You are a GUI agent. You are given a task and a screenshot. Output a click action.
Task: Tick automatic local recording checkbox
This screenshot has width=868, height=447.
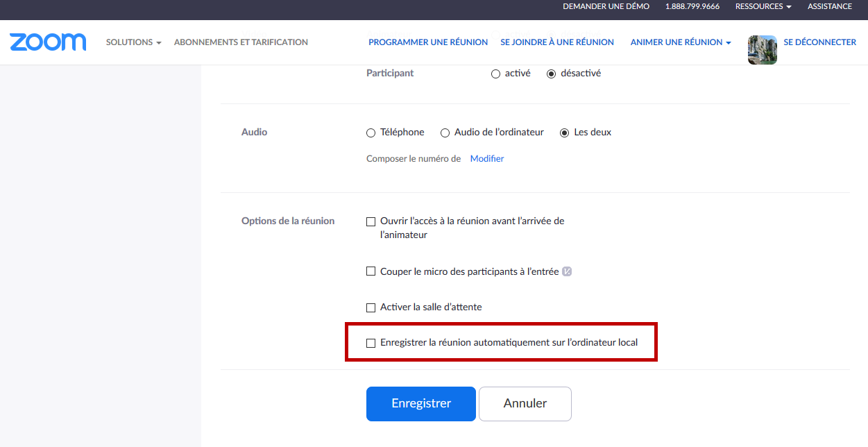pyautogui.click(x=371, y=343)
